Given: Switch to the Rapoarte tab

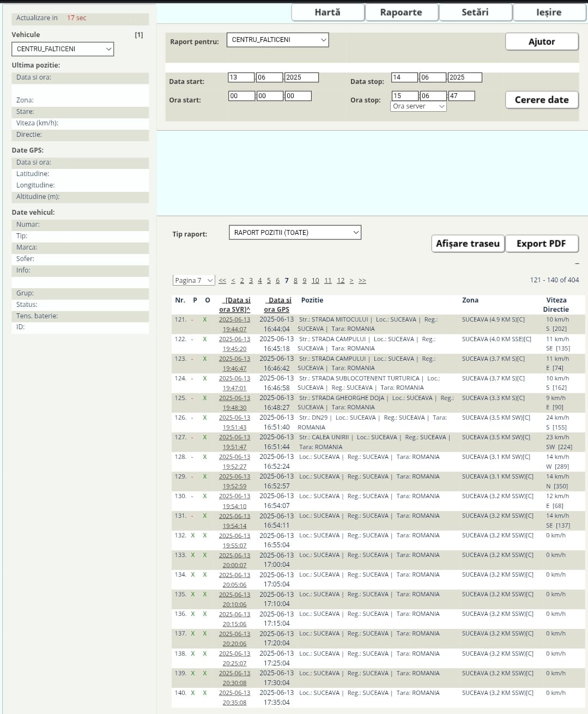Looking at the screenshot, I should (401, 12).
